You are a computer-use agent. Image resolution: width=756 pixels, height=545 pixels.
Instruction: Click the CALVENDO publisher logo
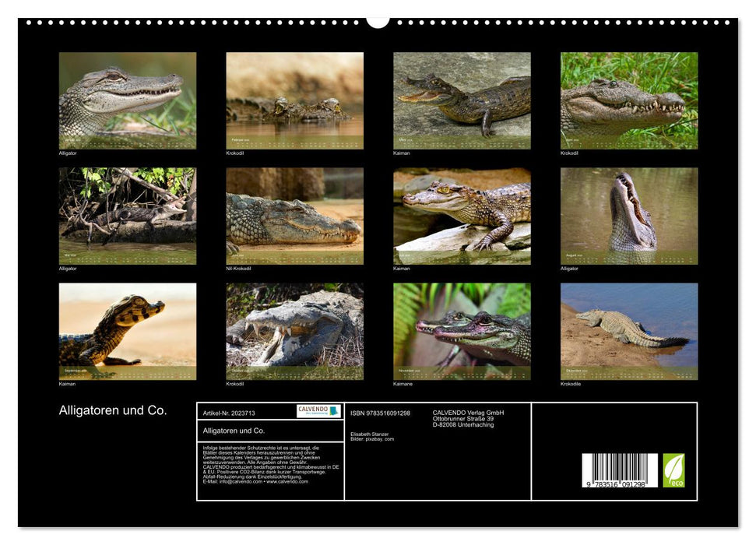coord(318,410)
